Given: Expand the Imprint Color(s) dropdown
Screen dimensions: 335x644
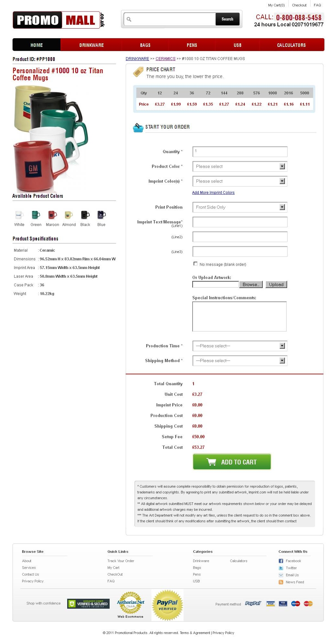Looking at the screenshot, I should [240, 181].
